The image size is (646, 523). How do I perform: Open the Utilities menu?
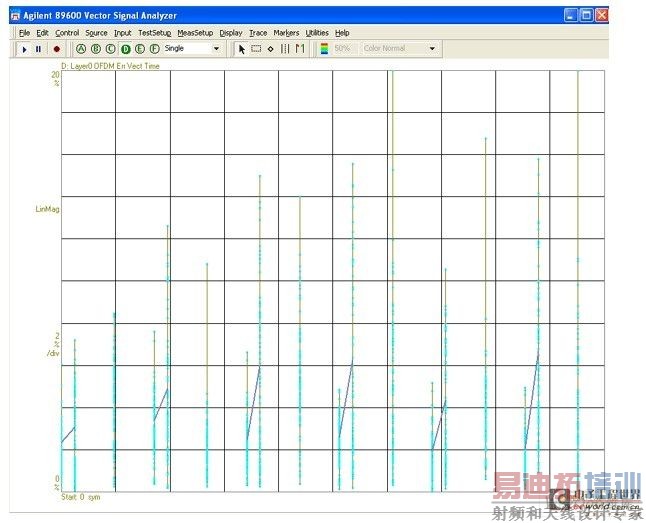tap(317, 33)
